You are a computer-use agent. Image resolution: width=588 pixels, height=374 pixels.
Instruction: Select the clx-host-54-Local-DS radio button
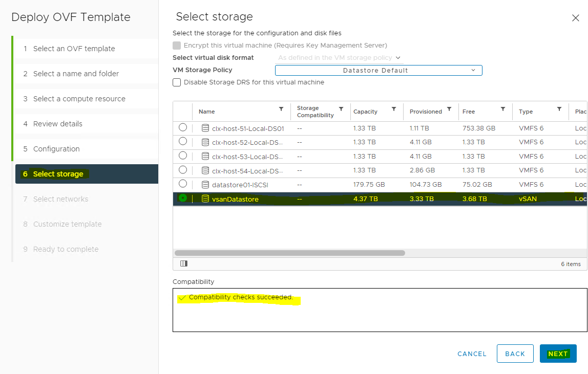183,170
